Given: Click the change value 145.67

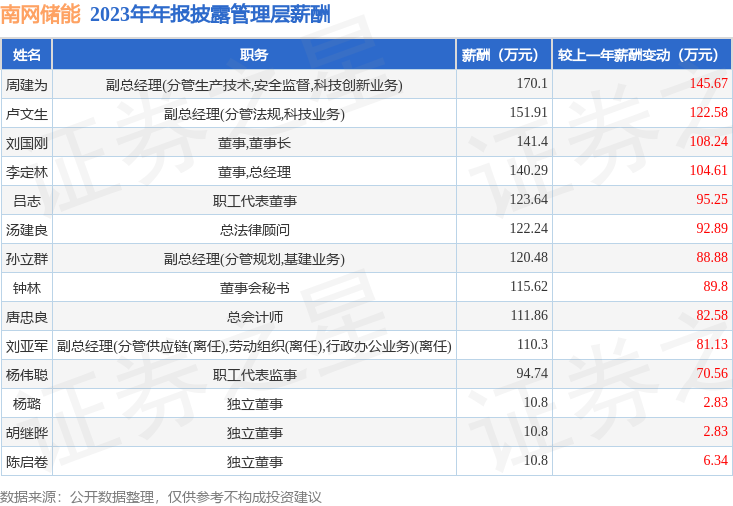Looking at the screenshot, I should point(709,83).
